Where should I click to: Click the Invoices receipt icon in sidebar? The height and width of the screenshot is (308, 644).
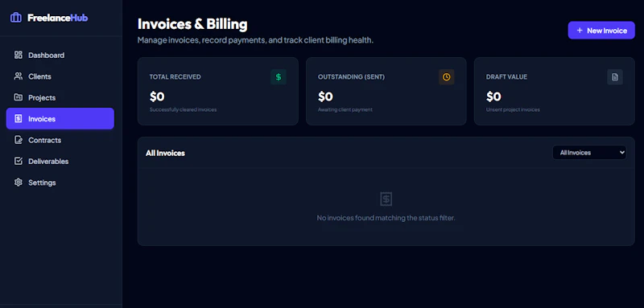[x=18, y=119]
